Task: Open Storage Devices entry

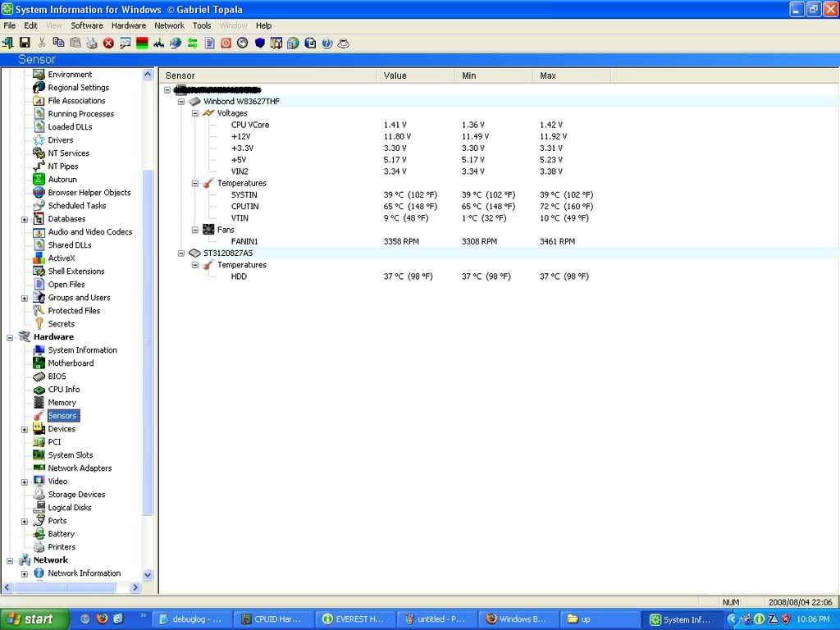Action: [76, 494]
